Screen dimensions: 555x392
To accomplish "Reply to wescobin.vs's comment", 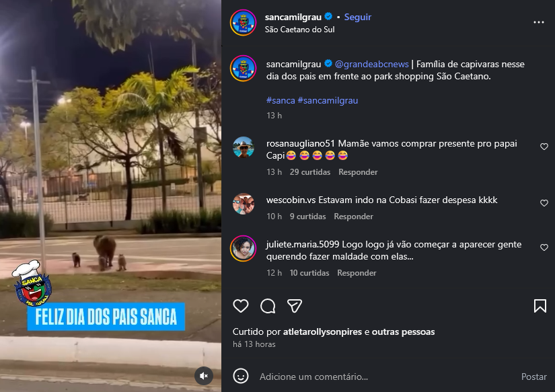I will point(353,216).
